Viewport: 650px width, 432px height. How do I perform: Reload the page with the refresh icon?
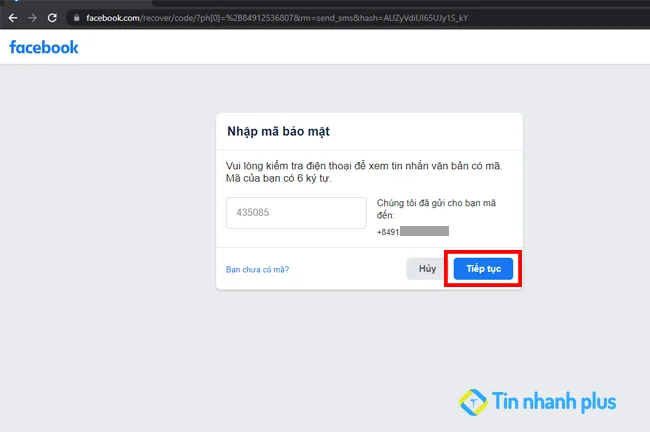point(52,18)
